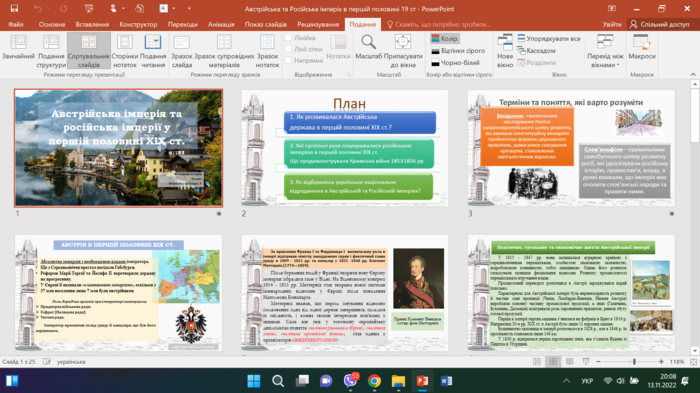This screenshot has height=393, width=700.
Task: Undo the last action
Action: coord(38,8)
